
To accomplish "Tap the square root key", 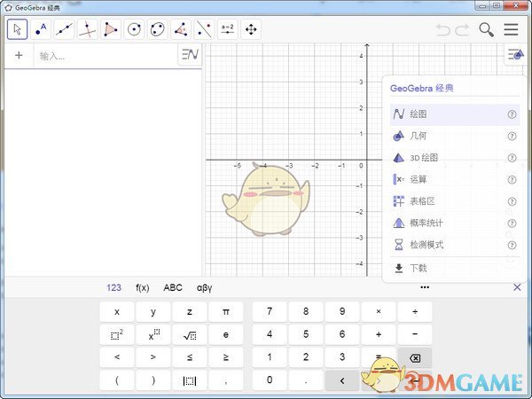I will point(190,334).
